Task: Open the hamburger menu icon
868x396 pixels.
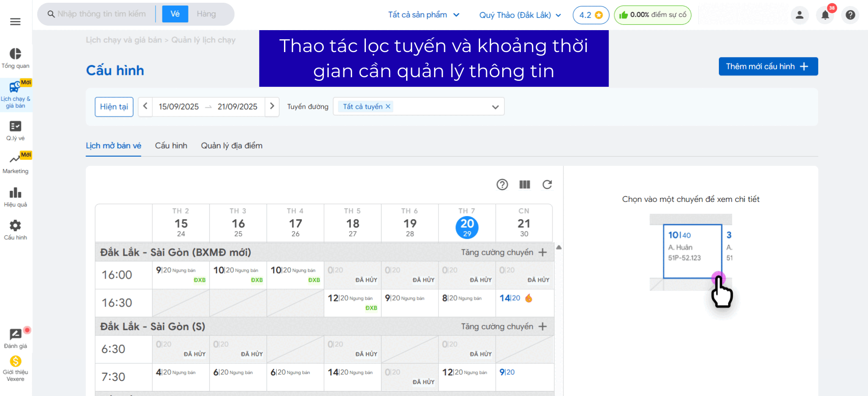Action: coord(15,21)
